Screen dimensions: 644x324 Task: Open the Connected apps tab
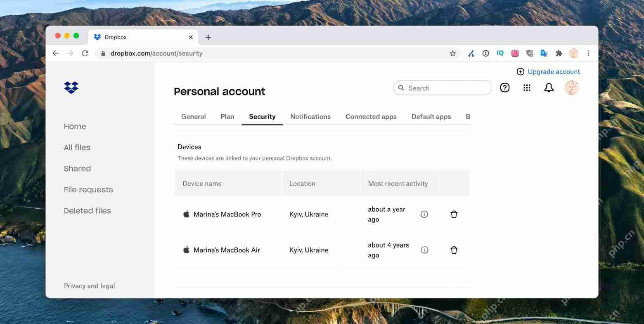(x=371, y=117)
